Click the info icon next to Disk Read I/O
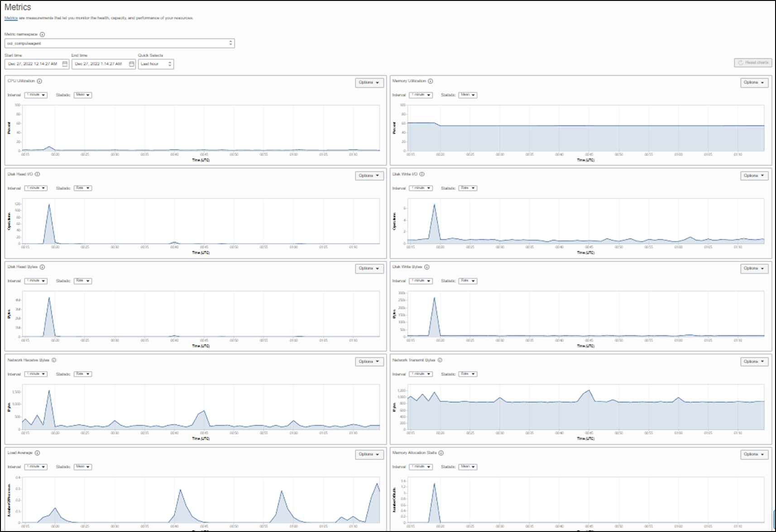This screenshot has height=532, width=776. (38, 174)
